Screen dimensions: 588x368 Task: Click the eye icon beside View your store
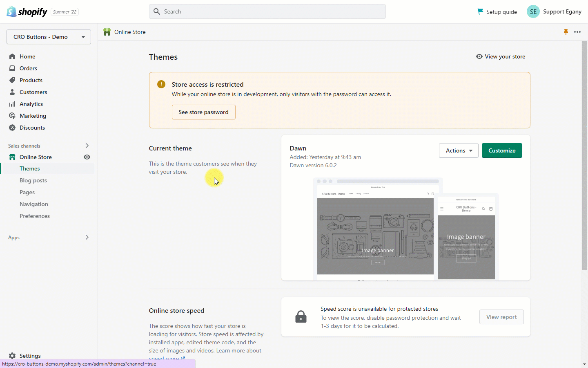click(479, 56)
